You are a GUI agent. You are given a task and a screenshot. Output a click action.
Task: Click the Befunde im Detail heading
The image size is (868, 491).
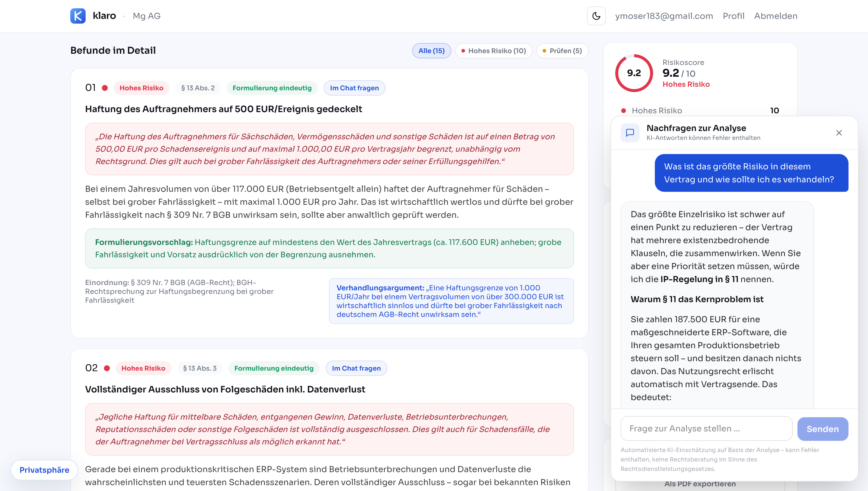[x=113, y=50]
